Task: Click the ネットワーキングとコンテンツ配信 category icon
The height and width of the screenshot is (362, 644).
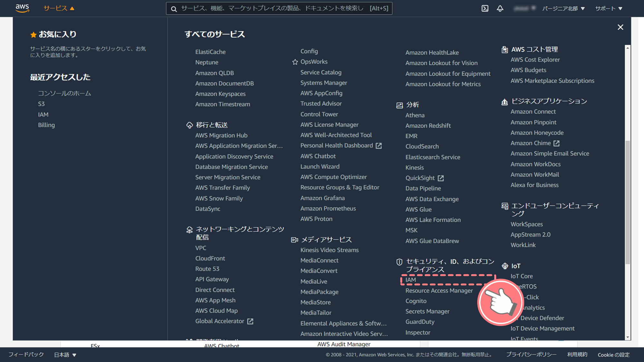Action: 189,230
